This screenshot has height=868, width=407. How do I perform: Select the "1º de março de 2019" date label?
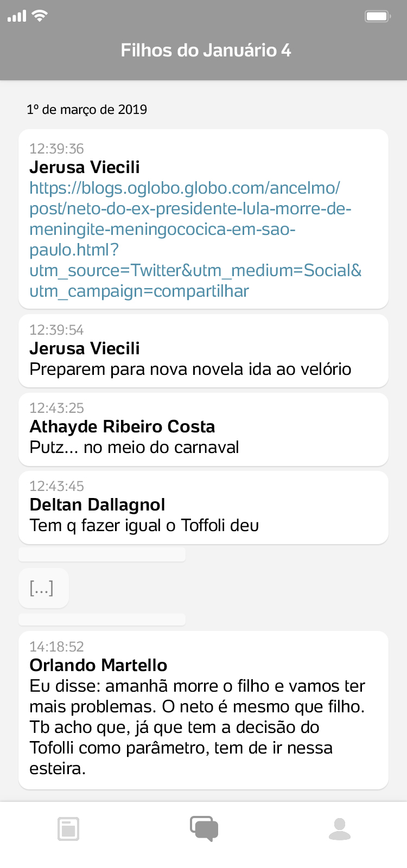(87, 110)
